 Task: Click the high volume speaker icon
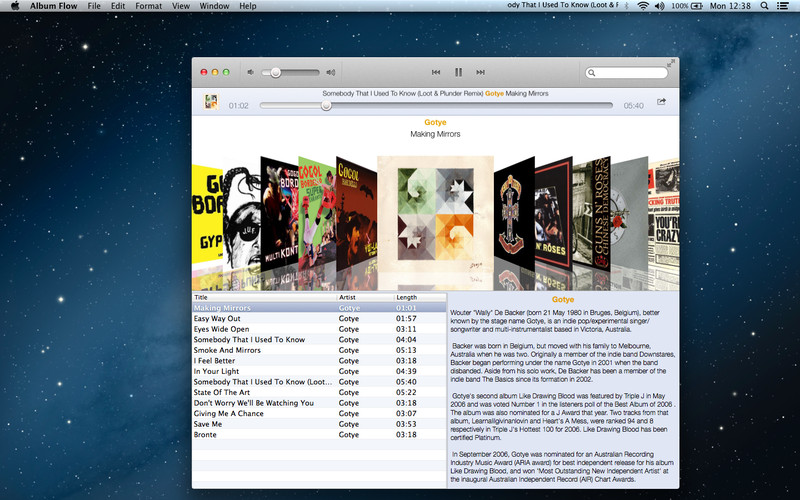click(331, 72)
